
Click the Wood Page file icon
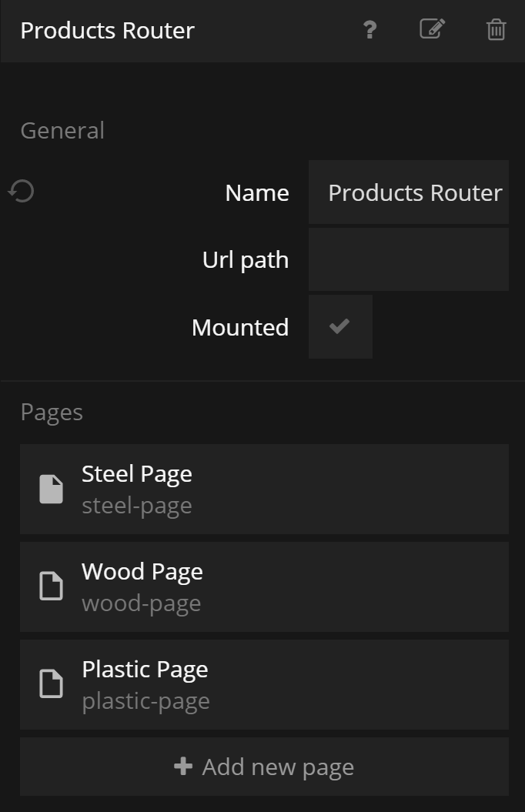coord(51,587)
